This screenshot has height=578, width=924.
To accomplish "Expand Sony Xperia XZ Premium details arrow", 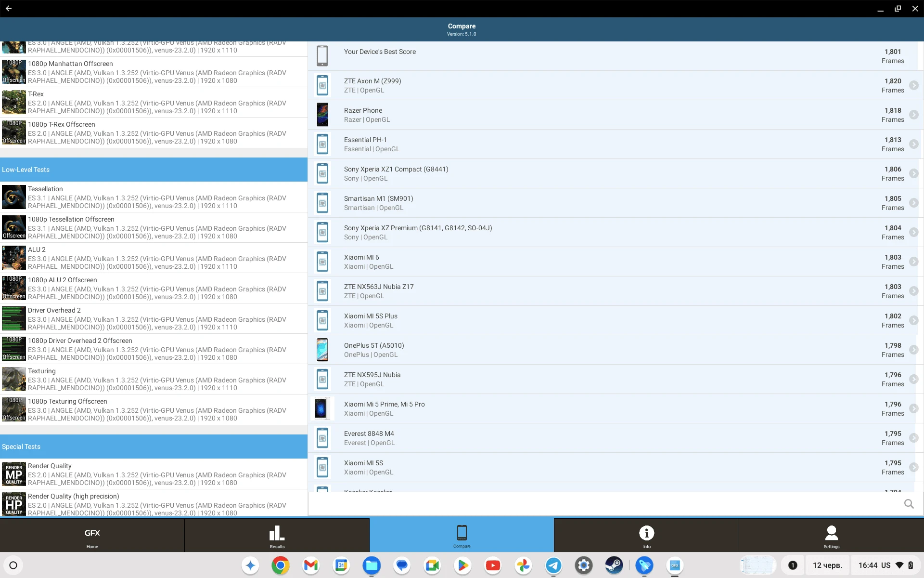I will tap(913, 232).
